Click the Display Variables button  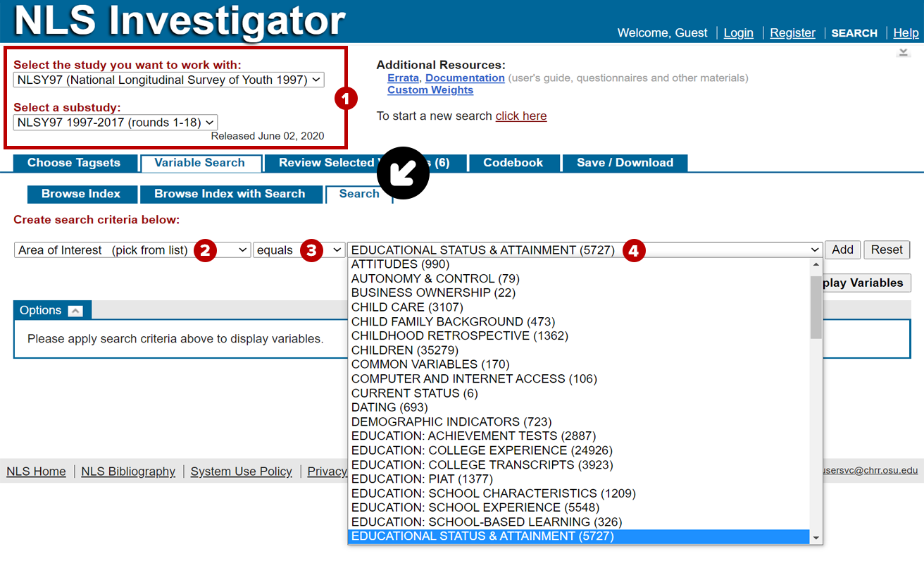[x=867, y=283]
